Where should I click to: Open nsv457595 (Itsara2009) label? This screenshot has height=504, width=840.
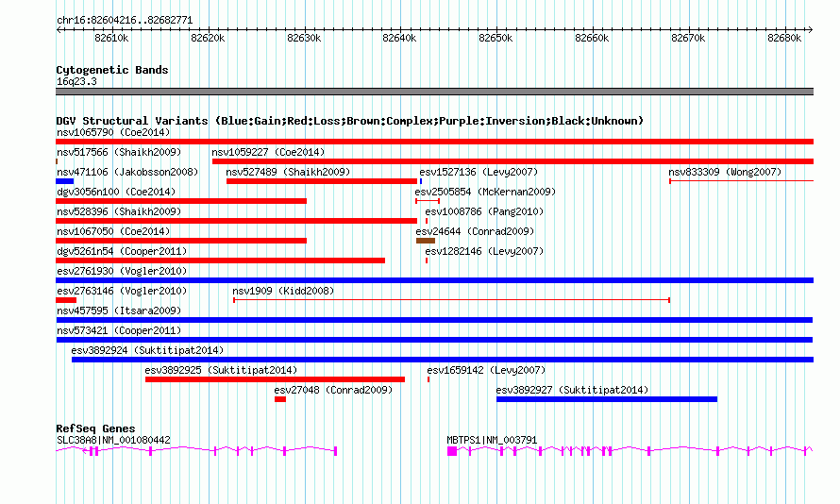(119, 311)
